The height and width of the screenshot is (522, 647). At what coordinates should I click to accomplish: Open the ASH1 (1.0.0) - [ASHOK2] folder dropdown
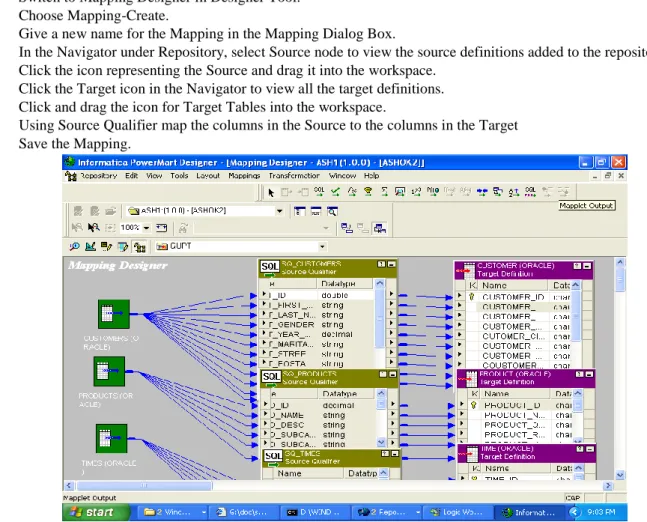click(x=279, y=211)
